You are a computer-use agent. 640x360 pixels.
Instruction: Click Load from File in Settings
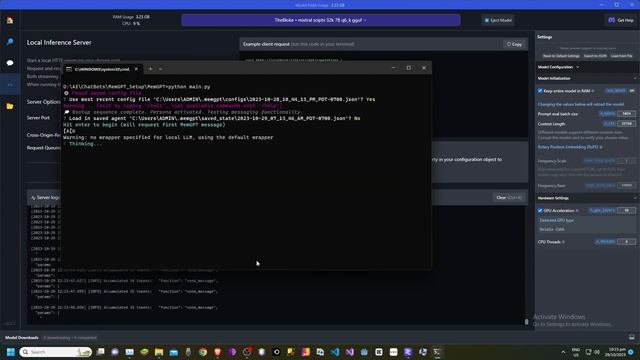tap(621, 56)
